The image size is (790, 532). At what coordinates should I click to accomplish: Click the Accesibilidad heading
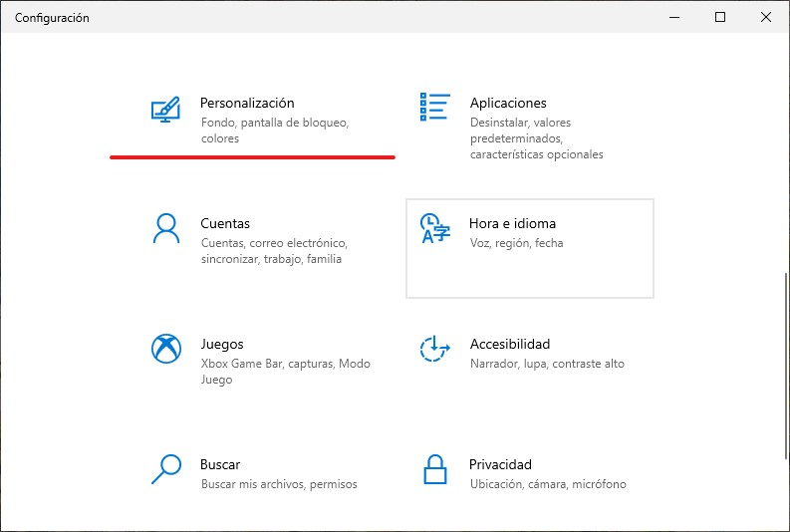(510, 344)
